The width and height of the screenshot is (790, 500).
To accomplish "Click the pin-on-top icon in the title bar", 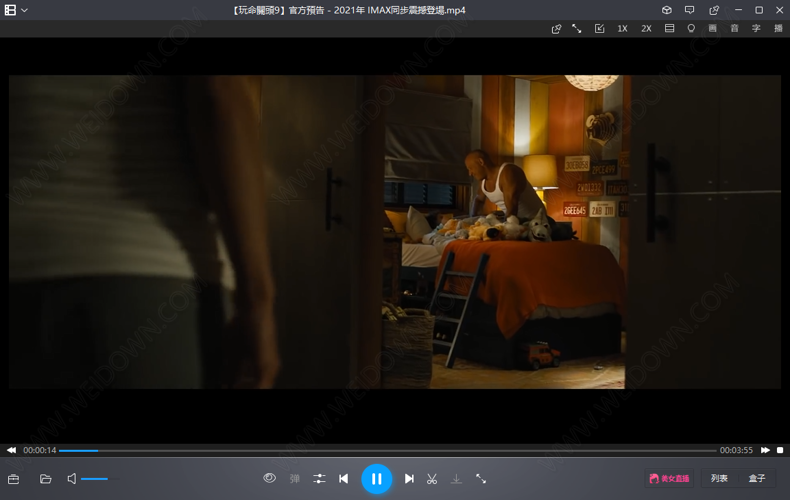I will click(x=714, y=10).
